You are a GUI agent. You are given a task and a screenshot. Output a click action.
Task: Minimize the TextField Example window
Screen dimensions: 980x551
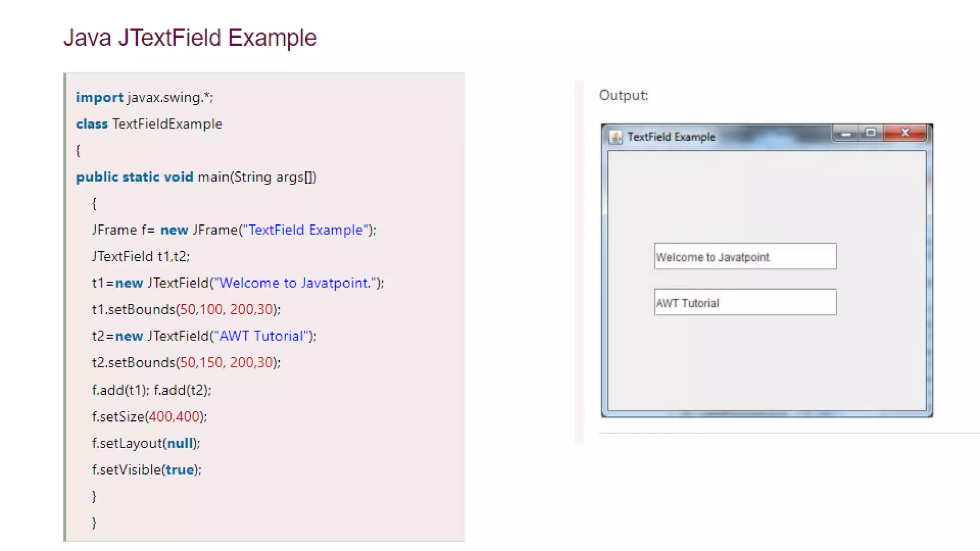(x=846, y=133)
